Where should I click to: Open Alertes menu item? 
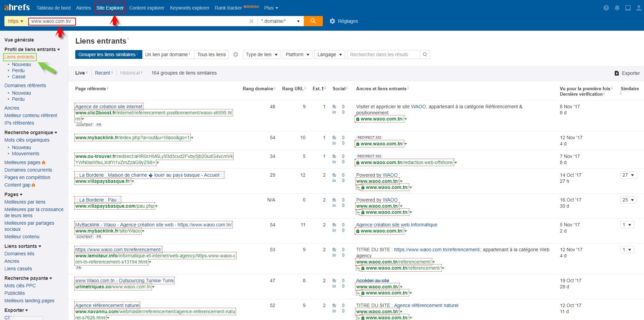[x=83, y=8]
